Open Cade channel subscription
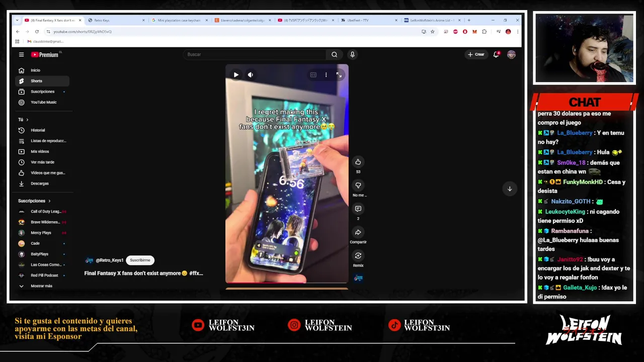Viewport: 644px width, 362px height. tap(42, 243)
